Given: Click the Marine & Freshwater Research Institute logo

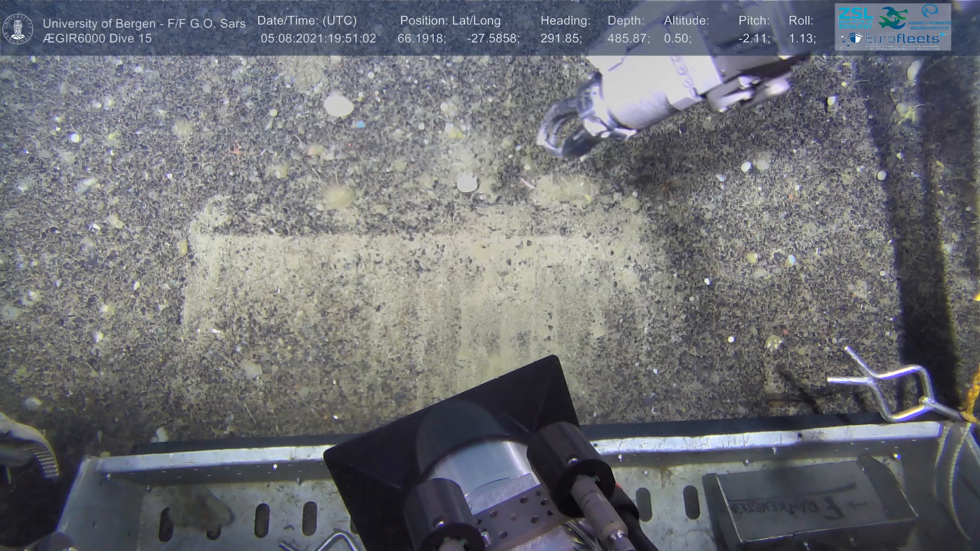Looking at the screenshot, I should click(930, 16).
